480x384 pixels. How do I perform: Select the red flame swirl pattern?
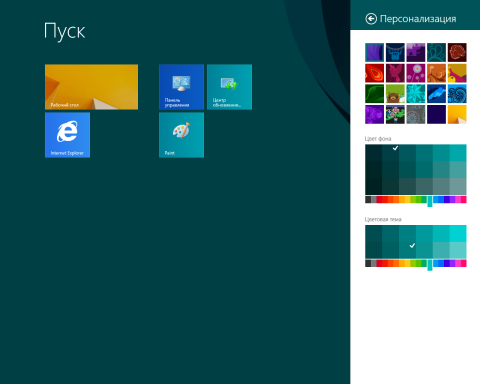click(x=374, y=73)
